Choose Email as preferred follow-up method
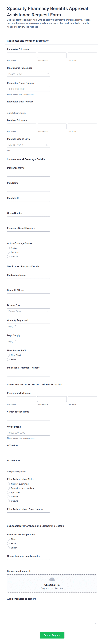 coord(8,544)
